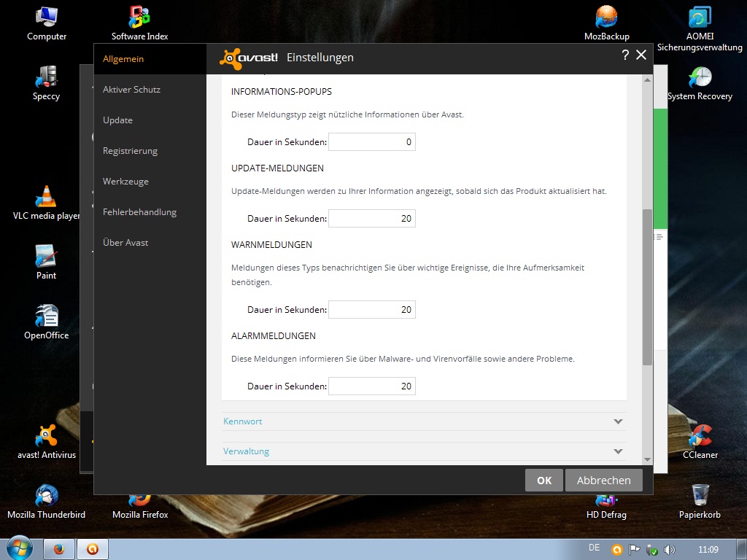The height and width of the screenshot is (560, 747).
Task: Expand the Verwaltung section
Action: click(x=424, y=451)
